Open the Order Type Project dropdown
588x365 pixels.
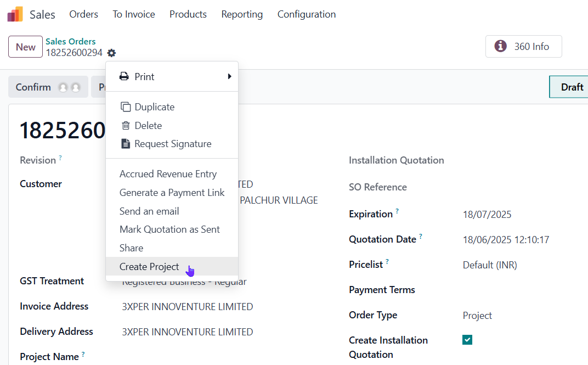(477, 316)
